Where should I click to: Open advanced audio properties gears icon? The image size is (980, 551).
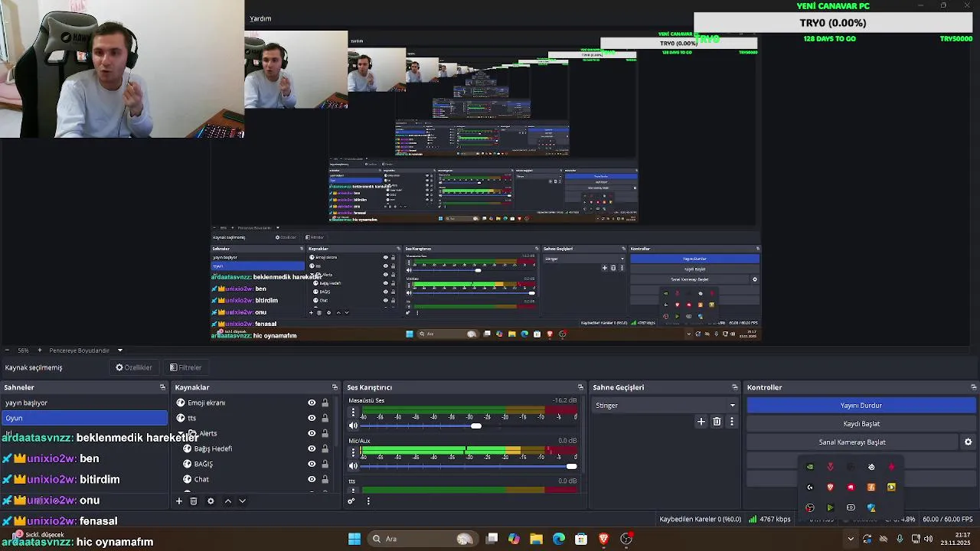click(351, 501)
